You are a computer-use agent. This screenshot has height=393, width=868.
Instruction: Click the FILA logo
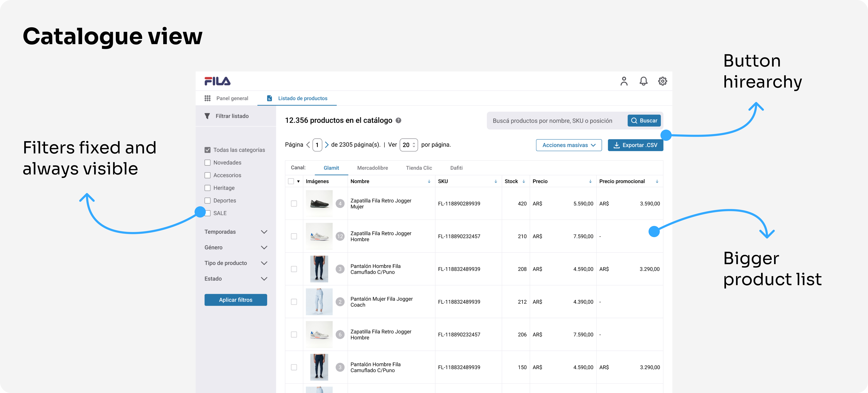pos(217,81)
